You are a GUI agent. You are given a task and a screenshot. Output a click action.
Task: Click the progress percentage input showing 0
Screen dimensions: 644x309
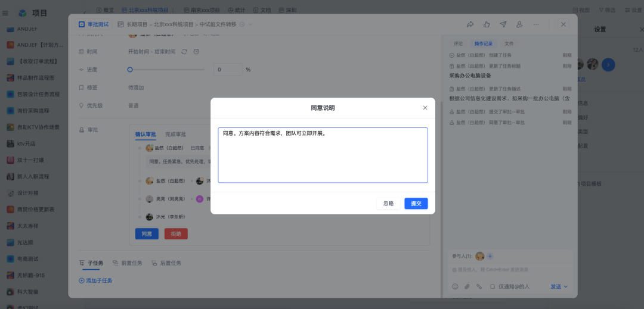228,70
